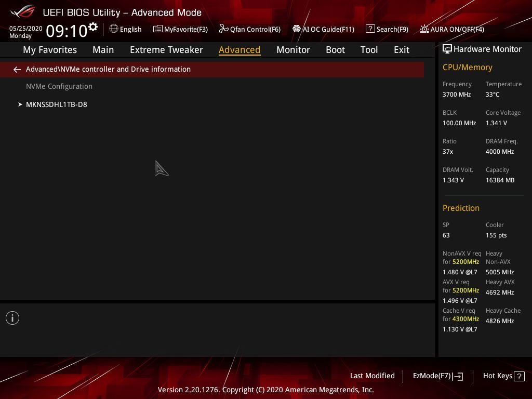Click the ROG logo icon
The height and width of the screenshot is (399, 532).
click(22, 11)
